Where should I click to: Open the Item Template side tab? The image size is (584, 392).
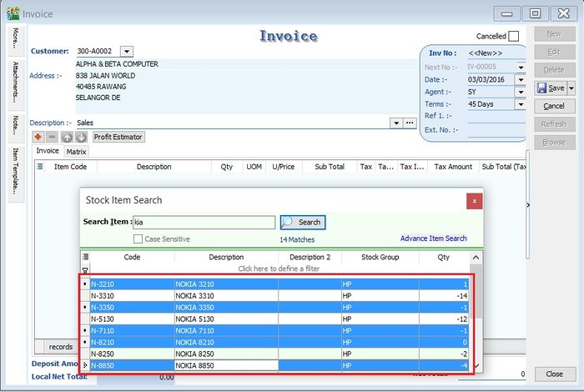pyautogui.click(x=15, y=173)
